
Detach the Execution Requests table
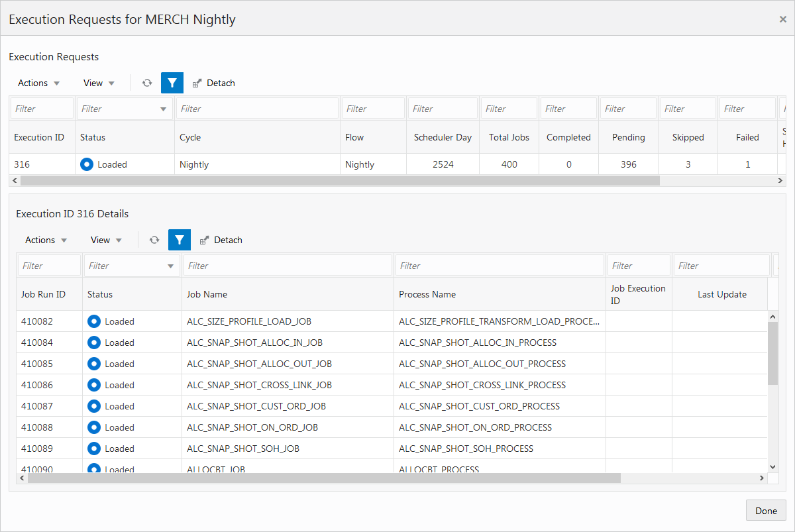coord(213,83)
